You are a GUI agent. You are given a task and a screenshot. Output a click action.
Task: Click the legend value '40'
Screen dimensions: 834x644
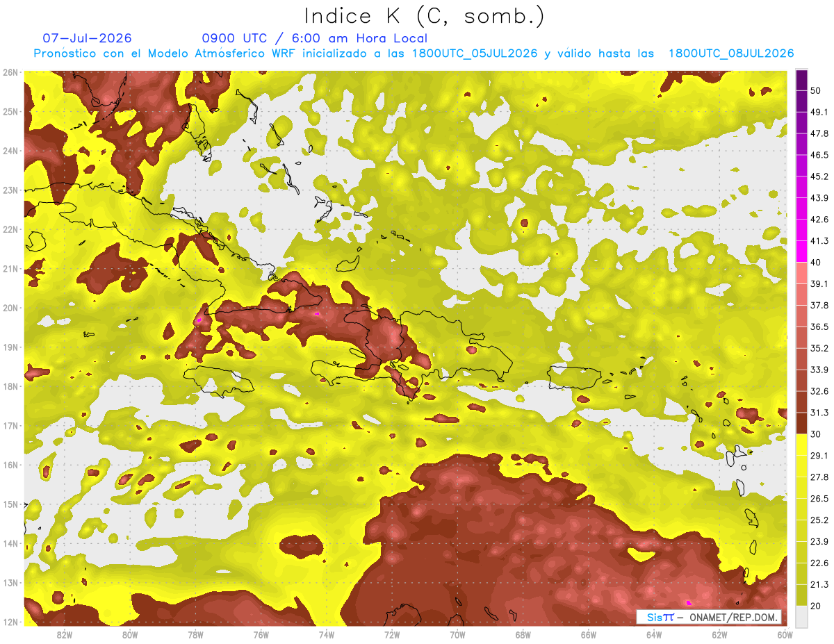click(x=816, y=262)
